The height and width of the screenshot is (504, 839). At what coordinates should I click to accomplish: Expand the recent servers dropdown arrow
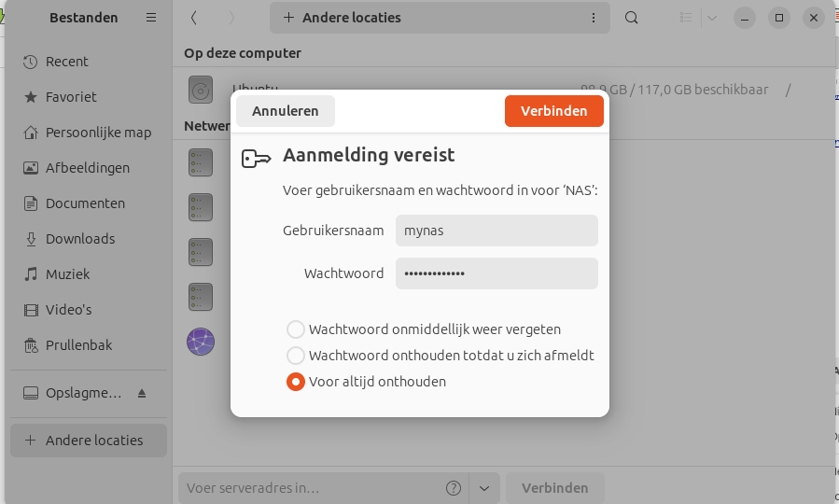point(483,488)
